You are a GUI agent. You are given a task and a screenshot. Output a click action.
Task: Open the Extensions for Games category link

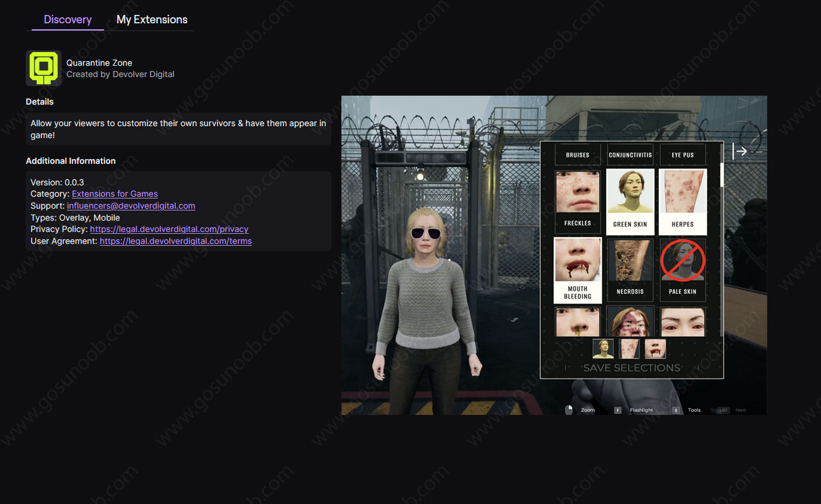[x=115, y=194]
